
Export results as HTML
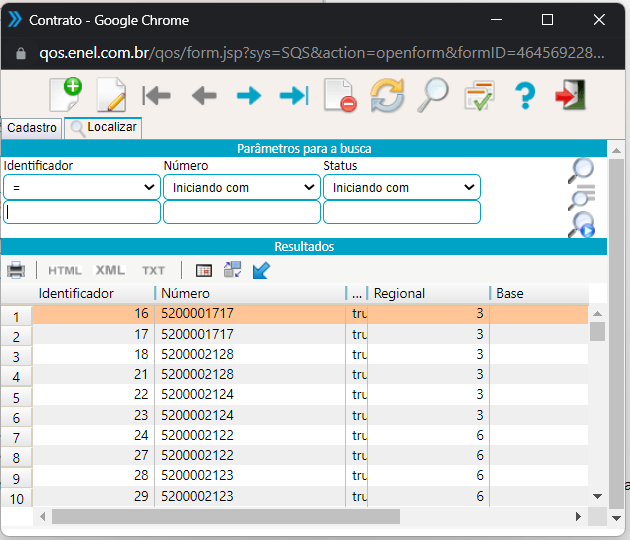(65, 270)
